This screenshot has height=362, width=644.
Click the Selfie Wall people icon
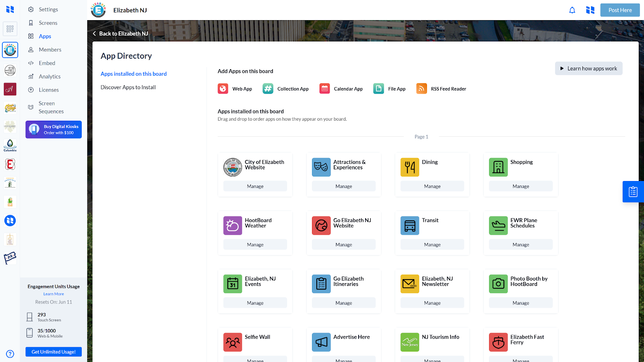[x=233, y=342]
